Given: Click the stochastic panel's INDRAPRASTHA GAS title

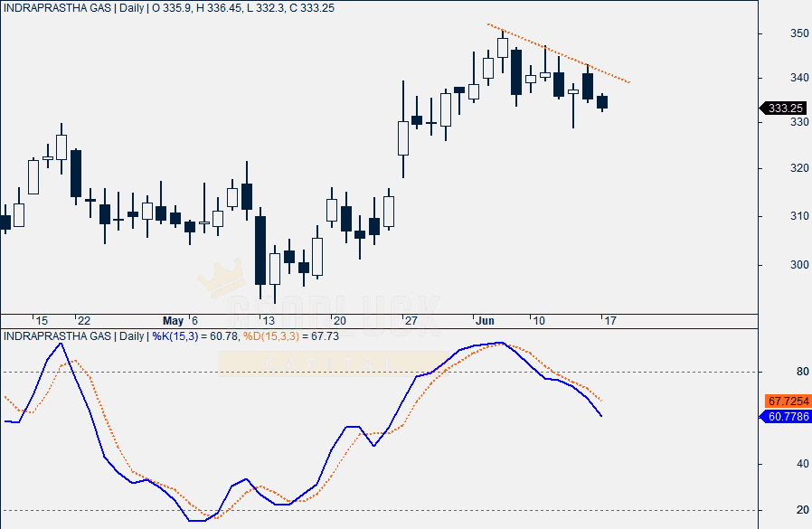Looking at the screenshot, I should click(58, 336).
